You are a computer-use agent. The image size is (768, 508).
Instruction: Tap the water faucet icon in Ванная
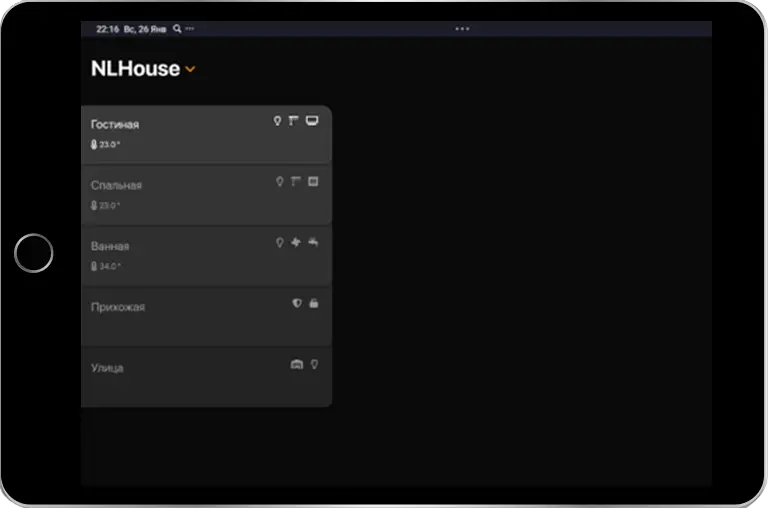click(x=313, y=242)
